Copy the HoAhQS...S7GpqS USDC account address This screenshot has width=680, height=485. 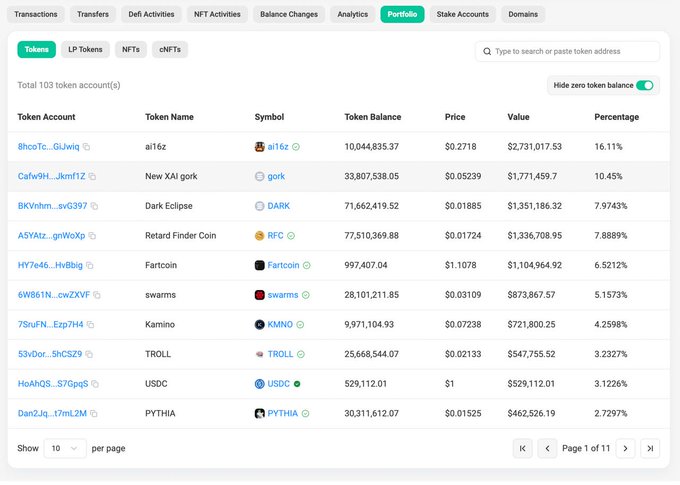coord(95,384)
